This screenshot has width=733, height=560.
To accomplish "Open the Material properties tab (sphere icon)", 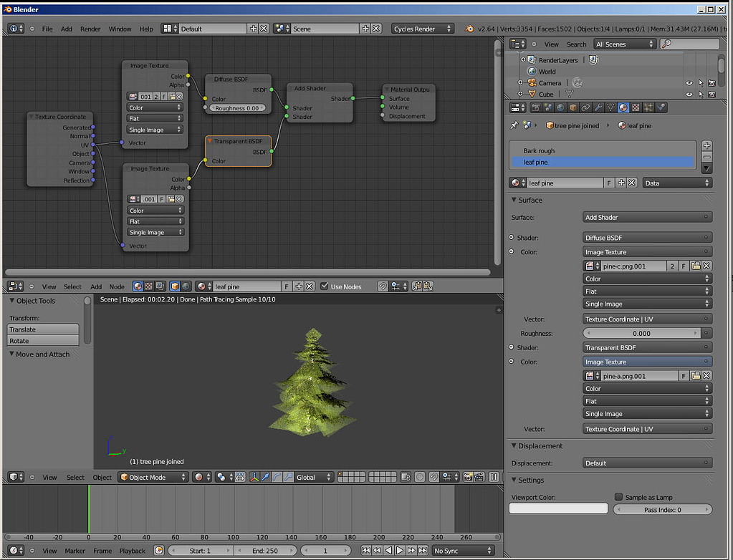I will [x=623, y=108].
